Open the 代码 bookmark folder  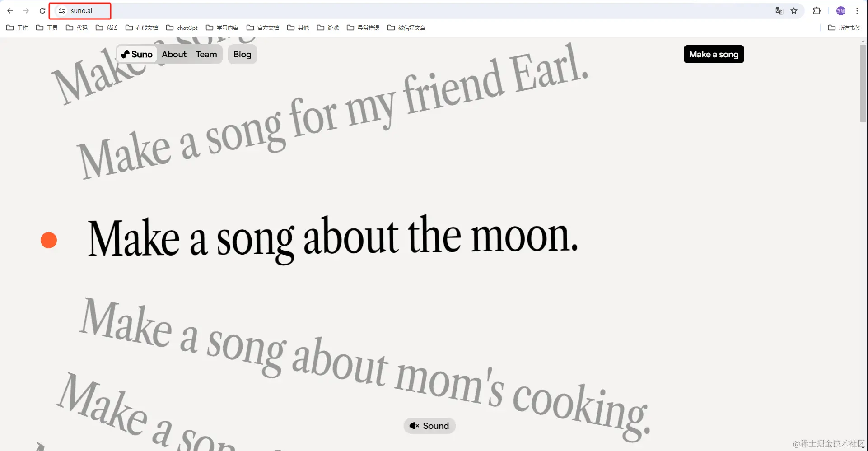click(77, 28)
